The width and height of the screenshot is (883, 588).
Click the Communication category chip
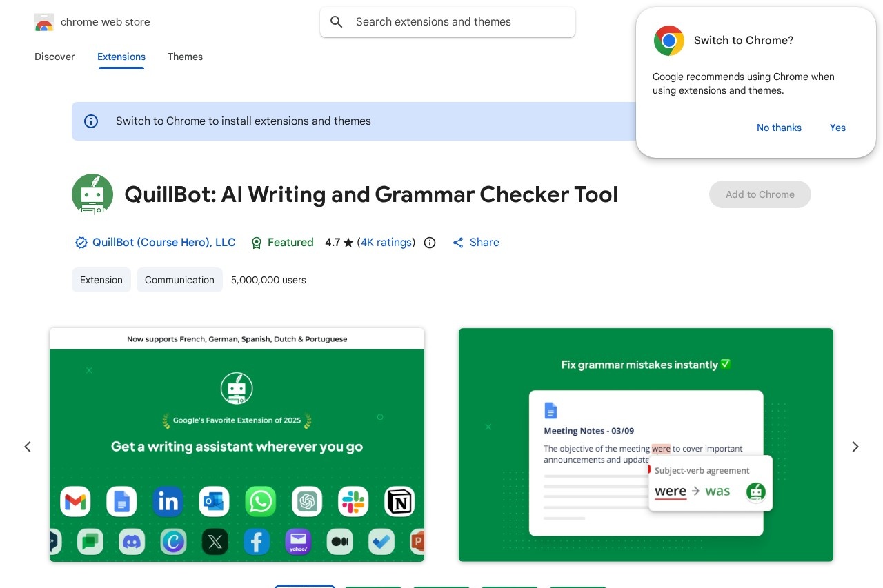click(x=179, y=280)
